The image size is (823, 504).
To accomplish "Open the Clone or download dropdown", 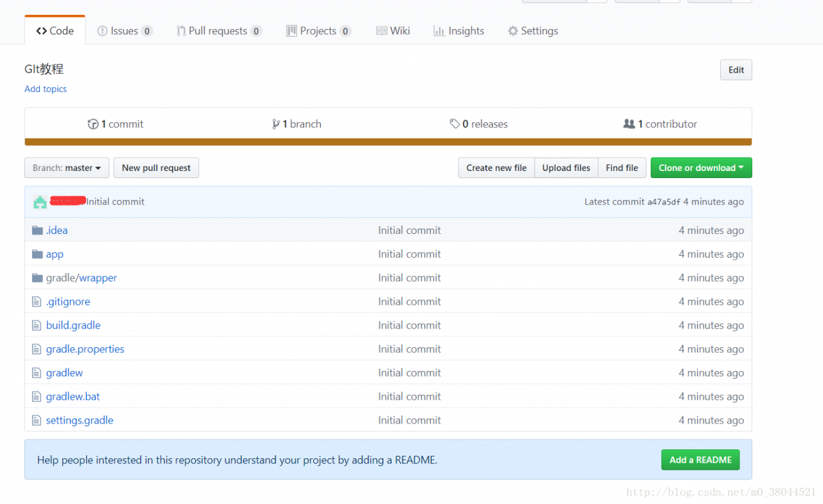I will coord(701,168).
